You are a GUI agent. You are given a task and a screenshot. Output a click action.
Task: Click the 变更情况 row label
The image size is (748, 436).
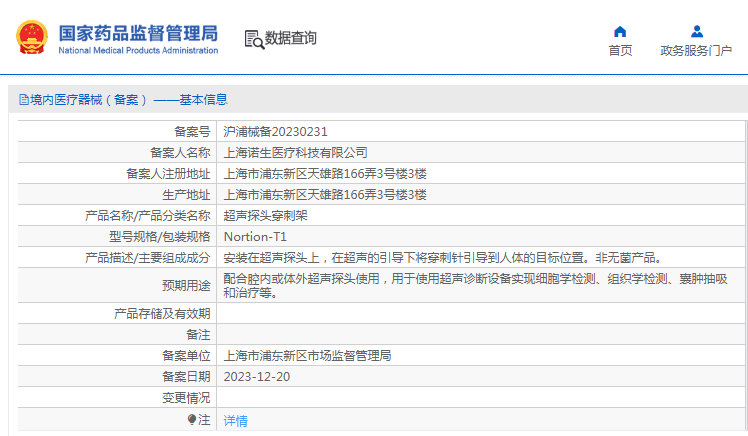[187, 398]
